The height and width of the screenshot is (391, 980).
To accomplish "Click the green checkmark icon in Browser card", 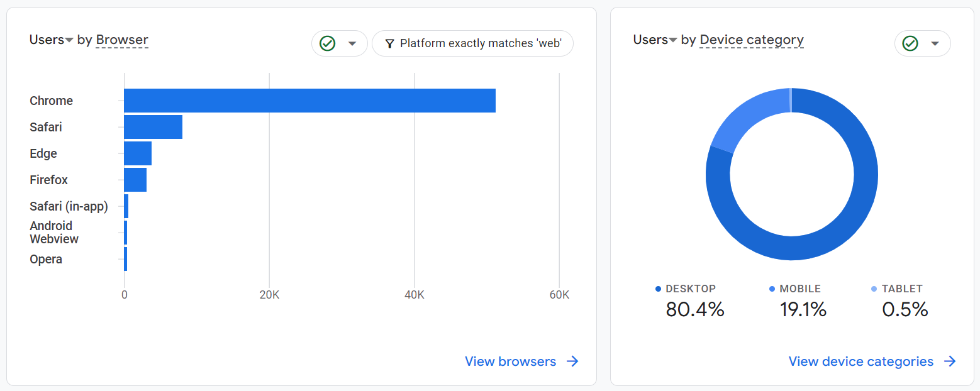I will click(327, 43).
